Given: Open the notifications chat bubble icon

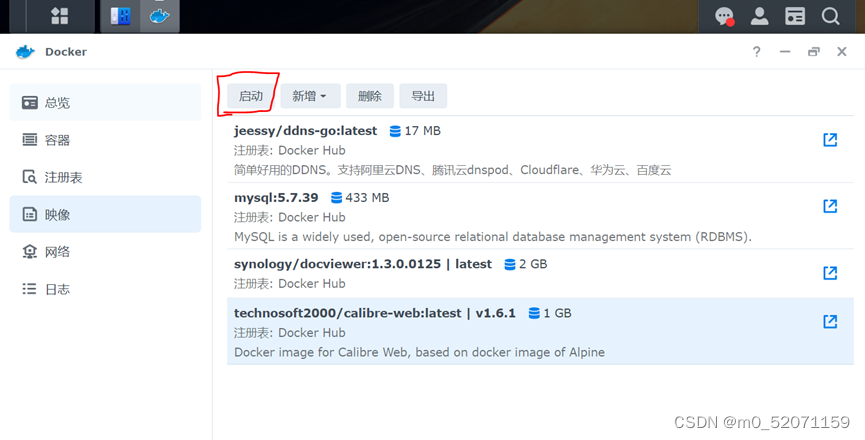Looking at the screenshot, I should [725, 16].
